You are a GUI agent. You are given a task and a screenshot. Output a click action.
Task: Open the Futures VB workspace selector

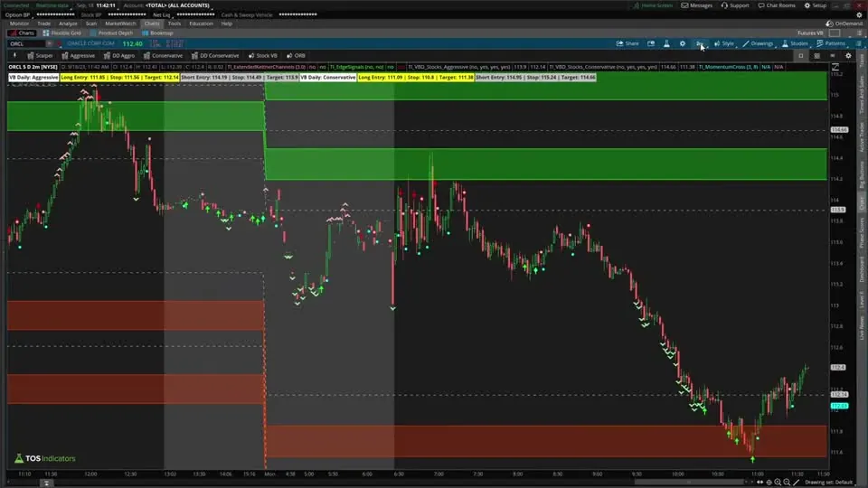(x=810, y=33)
